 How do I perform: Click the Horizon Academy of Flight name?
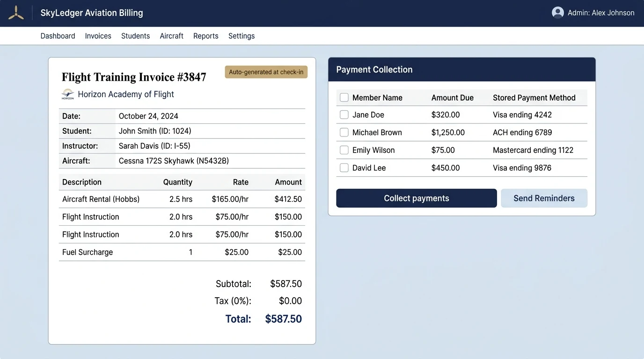click(x=126, y=94)
